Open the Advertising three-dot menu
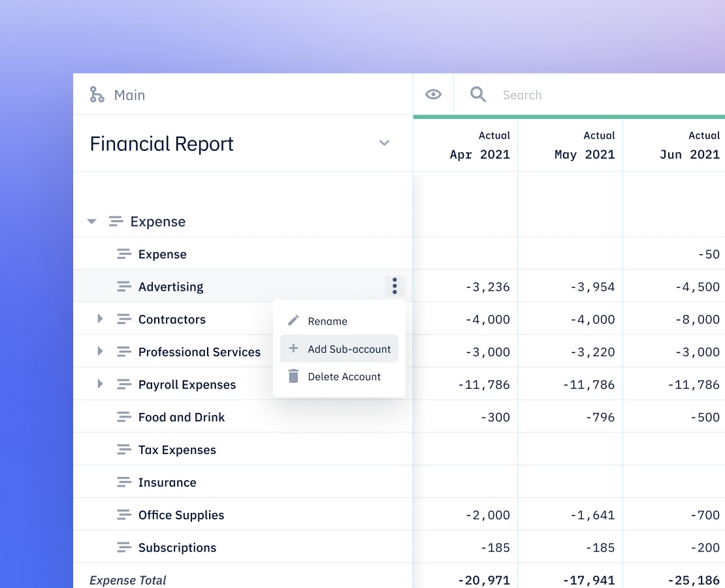 pos(395,286)
